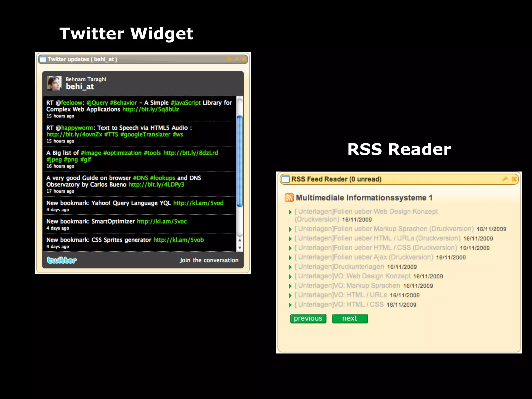
Task: Click '17 hours ago' timestamp of DNS lookups tweet
Action: (x=60, y=191)
